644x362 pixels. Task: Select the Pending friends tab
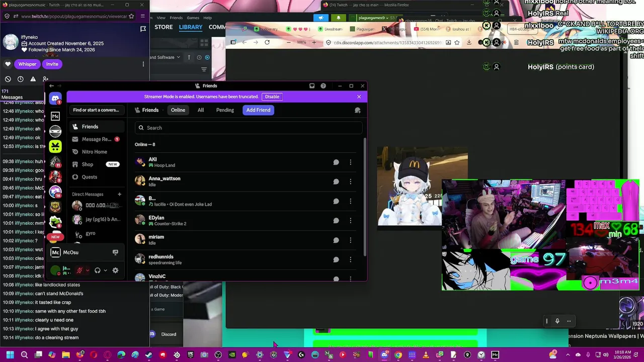(225, 110)
